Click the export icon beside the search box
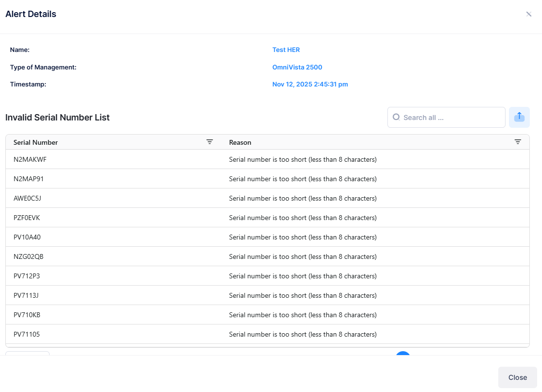Viewport: 542px width, 392px height. (519, 117)
